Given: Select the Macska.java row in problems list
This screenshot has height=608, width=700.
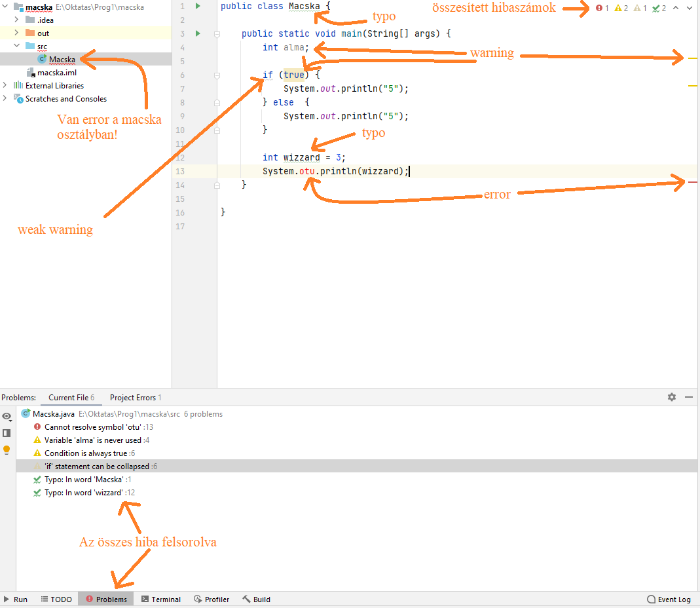Looking at the screenshot, I should (357, 413).
